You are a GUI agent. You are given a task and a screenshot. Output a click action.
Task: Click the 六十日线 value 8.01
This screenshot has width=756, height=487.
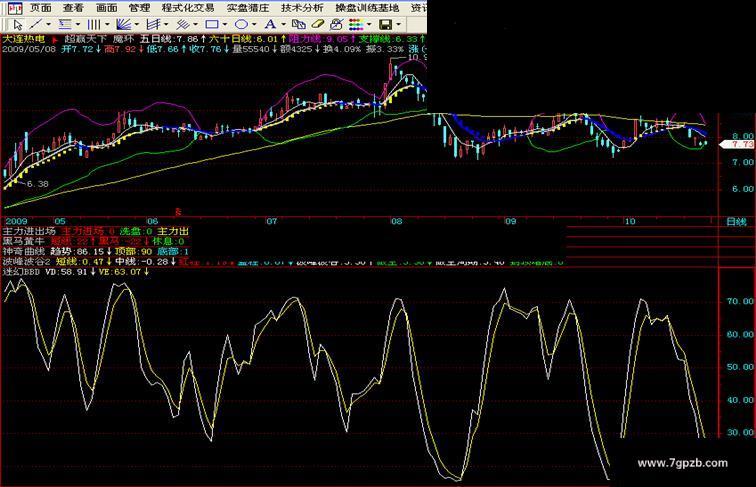point(267,39)
